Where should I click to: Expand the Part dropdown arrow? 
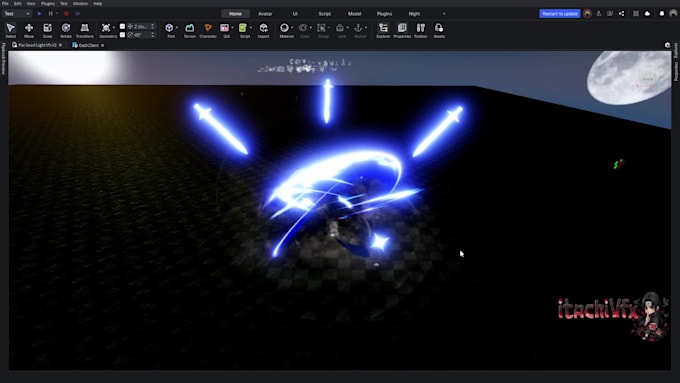pos(177,28)
